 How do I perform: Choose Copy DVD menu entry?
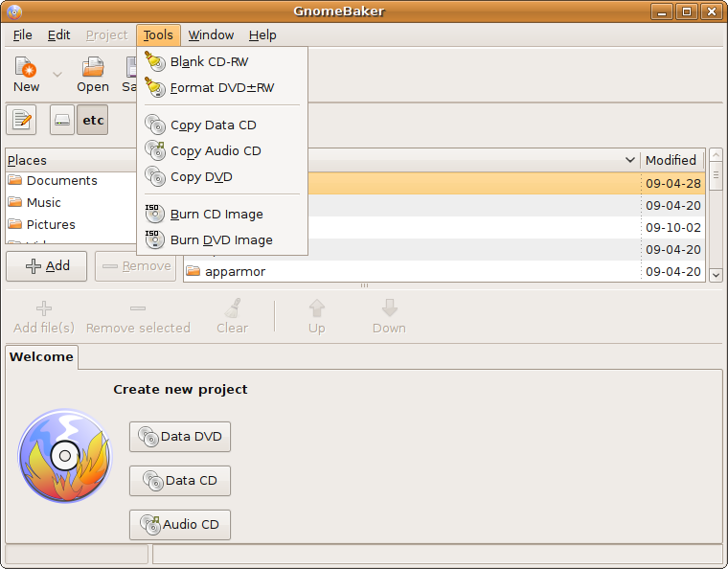click(x=222, y=177)
